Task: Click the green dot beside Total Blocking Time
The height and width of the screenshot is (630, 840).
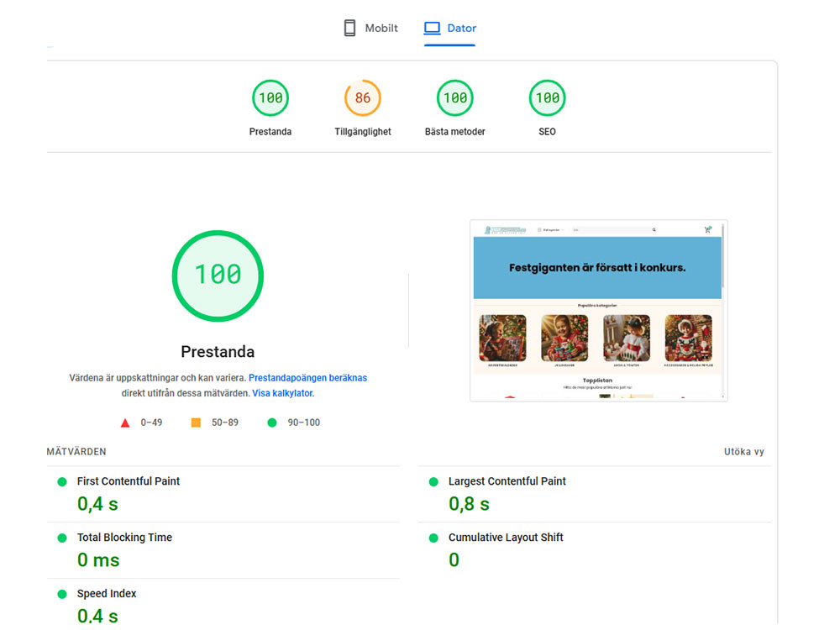Action: click(x=62, y=538)
